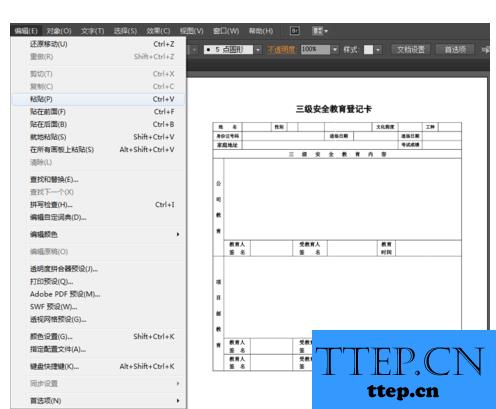Screen dimensions: 496x409
Task: Open Keyboard Shortcuts (Alt+Shift+Ctrl+K) entry
Action: [98, 366]
